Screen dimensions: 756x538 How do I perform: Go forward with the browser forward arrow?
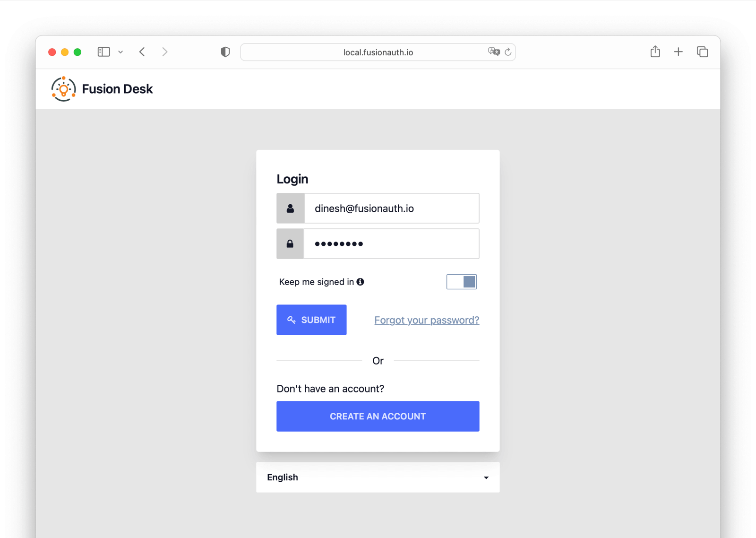164,52
